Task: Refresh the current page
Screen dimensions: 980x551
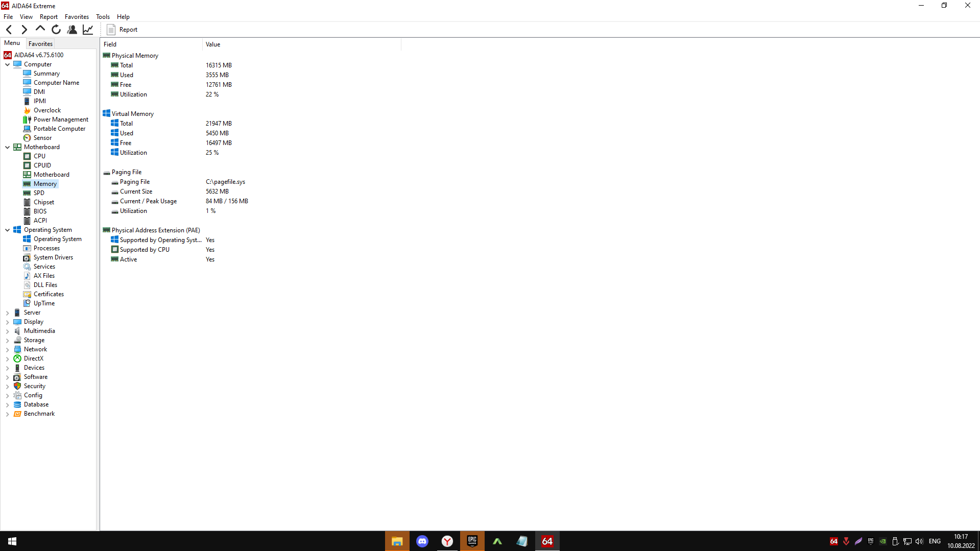Action: [x=56, y=30]
